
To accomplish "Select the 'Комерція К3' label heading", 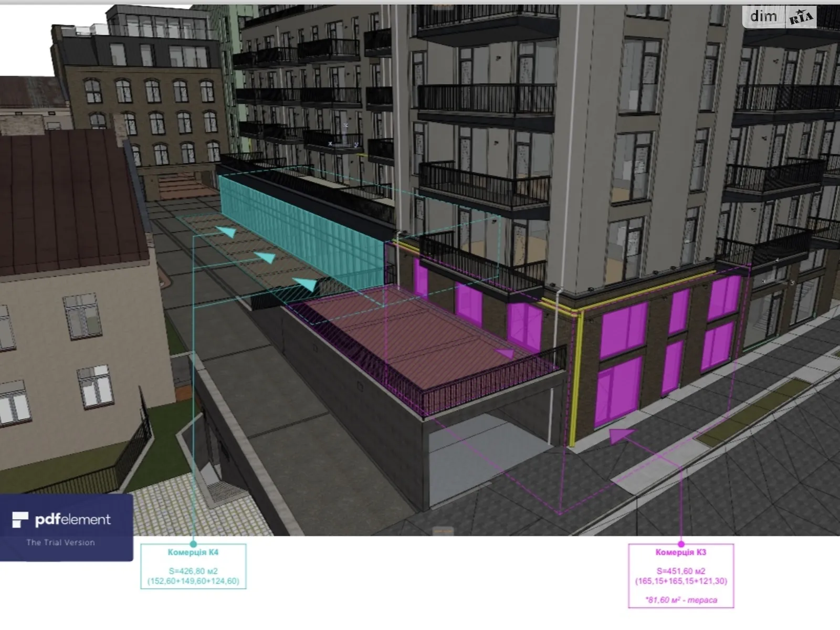I will [x=680, y=552].
